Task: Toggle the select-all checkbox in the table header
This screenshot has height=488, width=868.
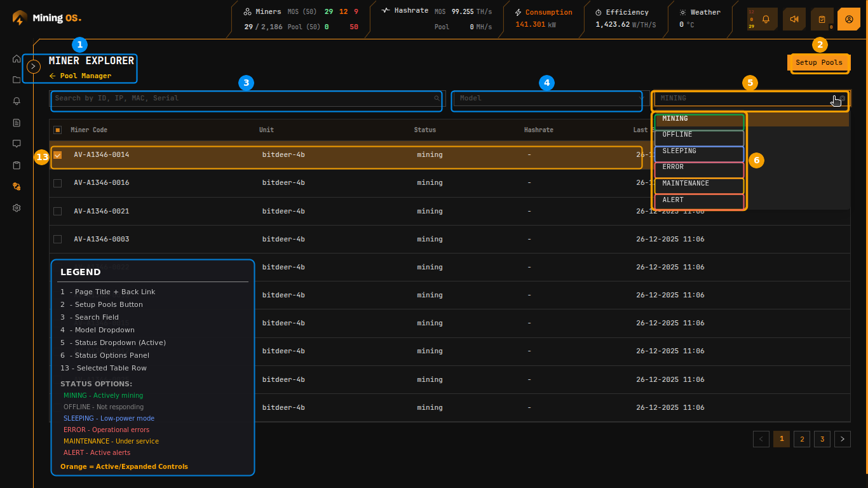Action: (57, 130)
